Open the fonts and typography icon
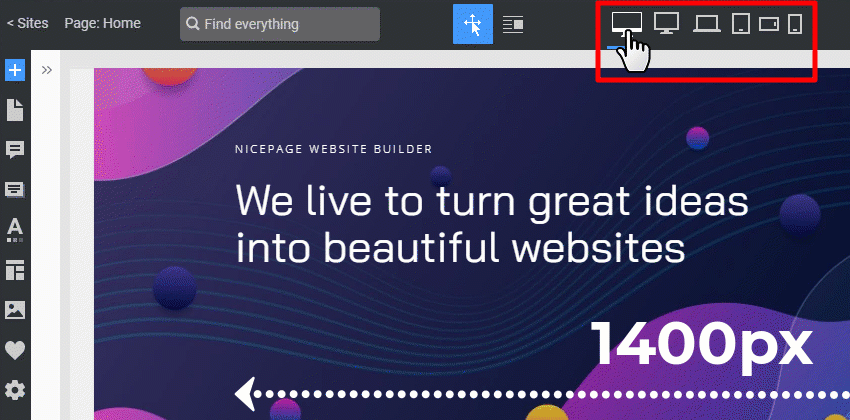850x420 pixels. click(x=15, y=230)
